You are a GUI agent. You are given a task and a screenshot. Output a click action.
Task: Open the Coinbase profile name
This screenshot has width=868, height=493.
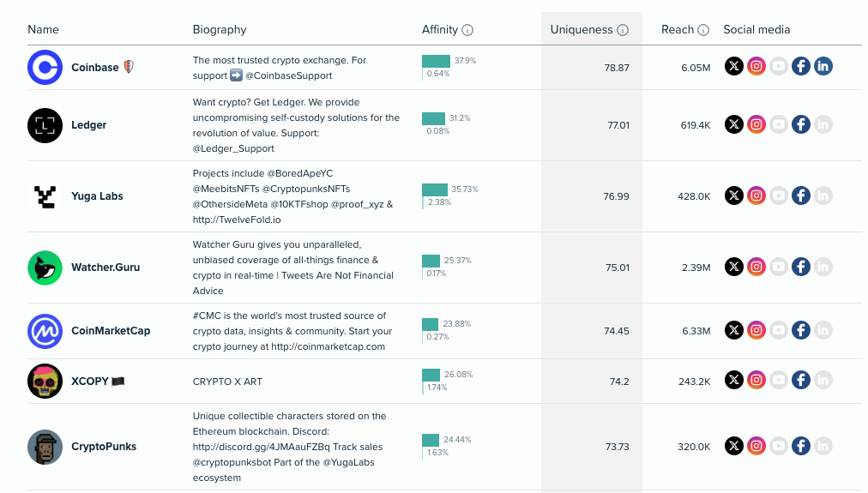(x=95, y=67)
